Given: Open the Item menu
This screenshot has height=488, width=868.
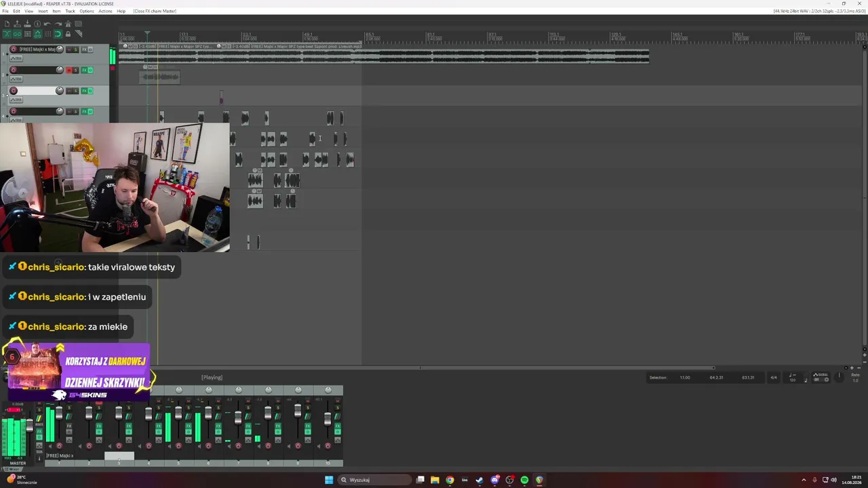Looking at the screenshot, I should tap(56, 12).
